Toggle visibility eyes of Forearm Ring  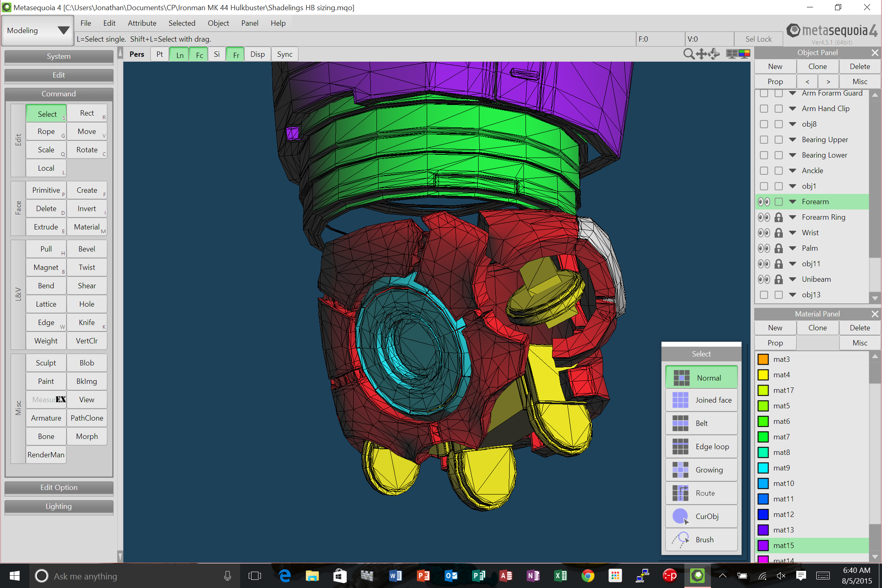[x=764, y=217]
